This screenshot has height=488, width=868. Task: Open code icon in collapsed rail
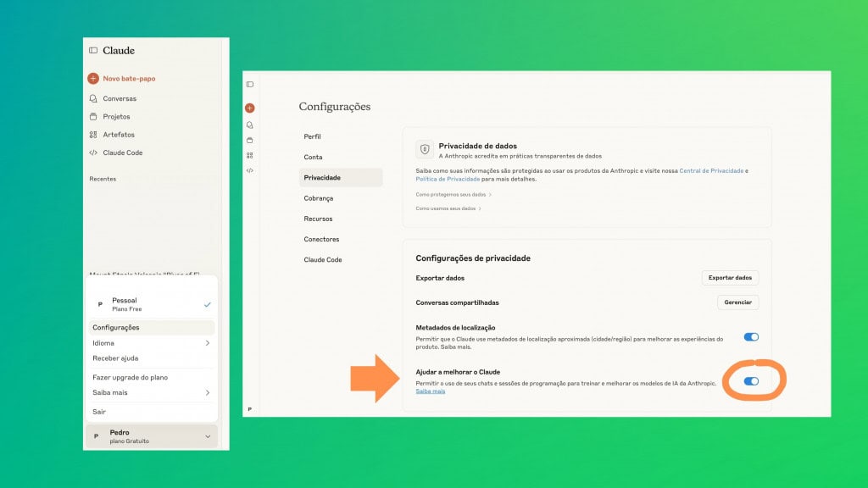tap(250, 170)
